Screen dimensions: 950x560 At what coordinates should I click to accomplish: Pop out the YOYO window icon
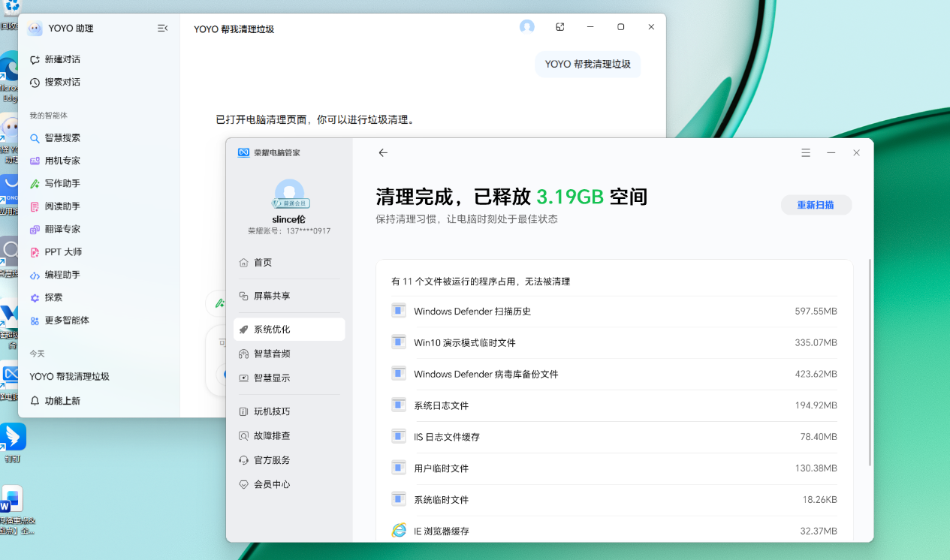coord(559,27)
